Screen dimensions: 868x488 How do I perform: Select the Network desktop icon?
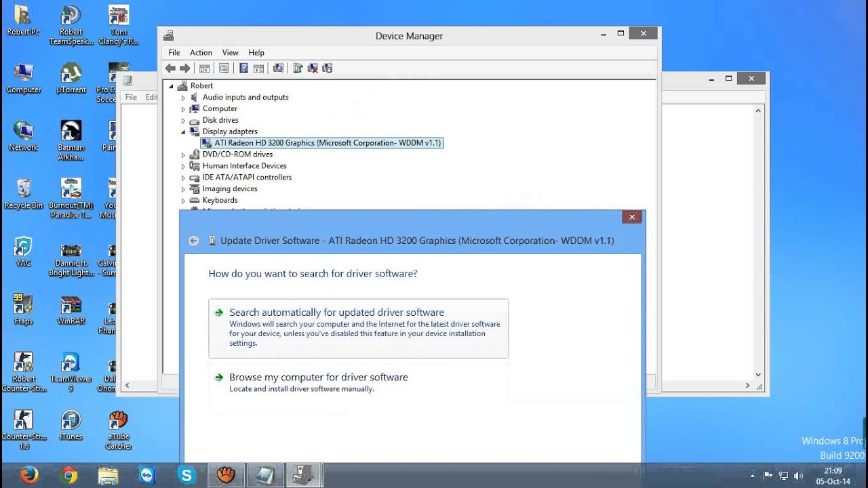pos(24,136)
